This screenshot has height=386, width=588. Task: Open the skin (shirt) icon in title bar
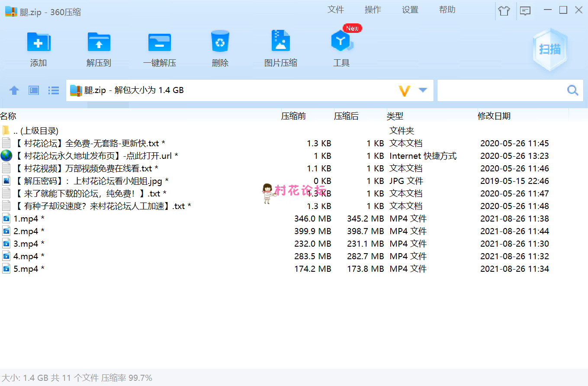point(504,11)
